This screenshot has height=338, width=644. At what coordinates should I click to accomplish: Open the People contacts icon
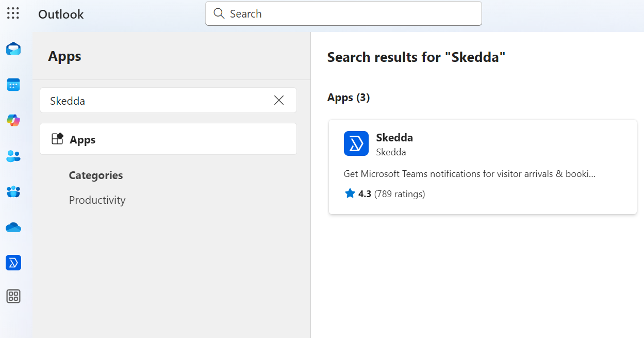13,156
